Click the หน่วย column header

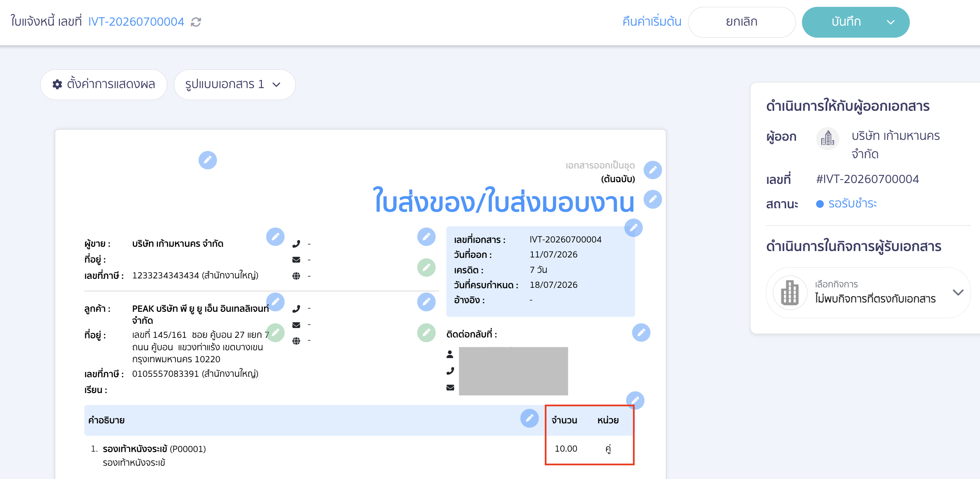[608, 420]
